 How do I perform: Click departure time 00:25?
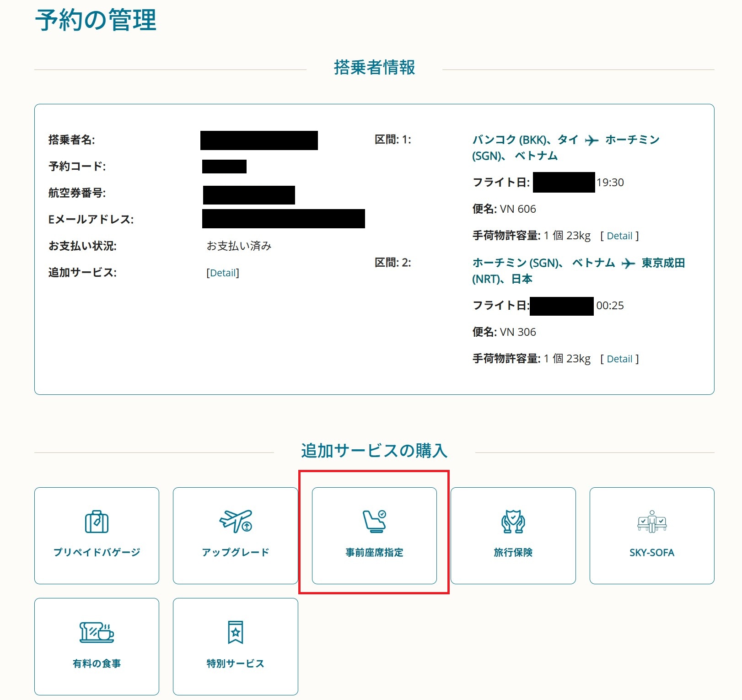[x=610, y=306]
